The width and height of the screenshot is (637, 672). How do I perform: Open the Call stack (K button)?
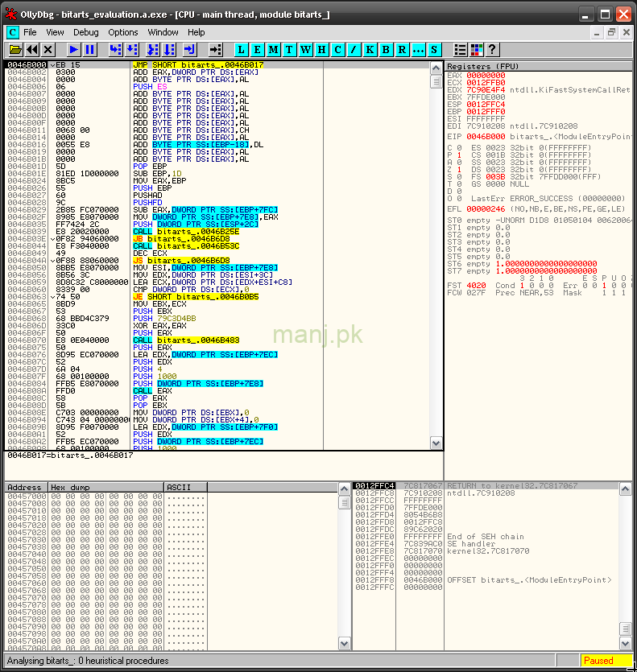pos(370,50)
